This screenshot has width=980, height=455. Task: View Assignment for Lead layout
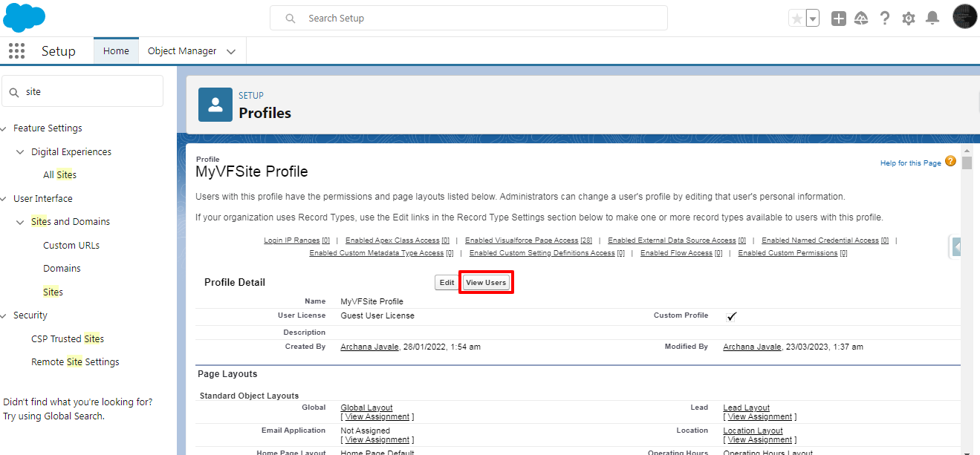(x=759, y=417)
